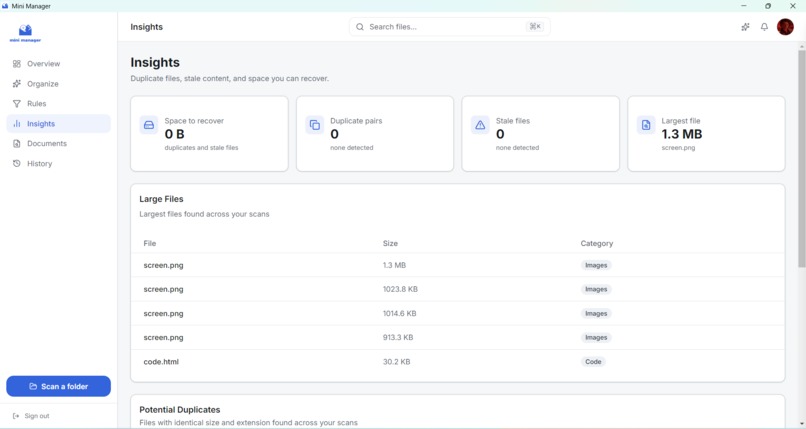
Task: Open notifications bell
Action: point(764,27)
